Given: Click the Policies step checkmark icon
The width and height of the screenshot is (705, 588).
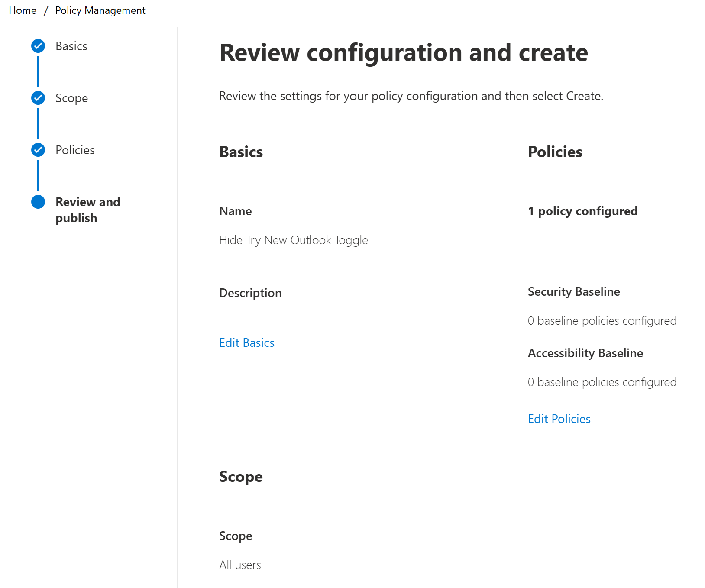Looking at the screenshot, I should click(38, 150).
